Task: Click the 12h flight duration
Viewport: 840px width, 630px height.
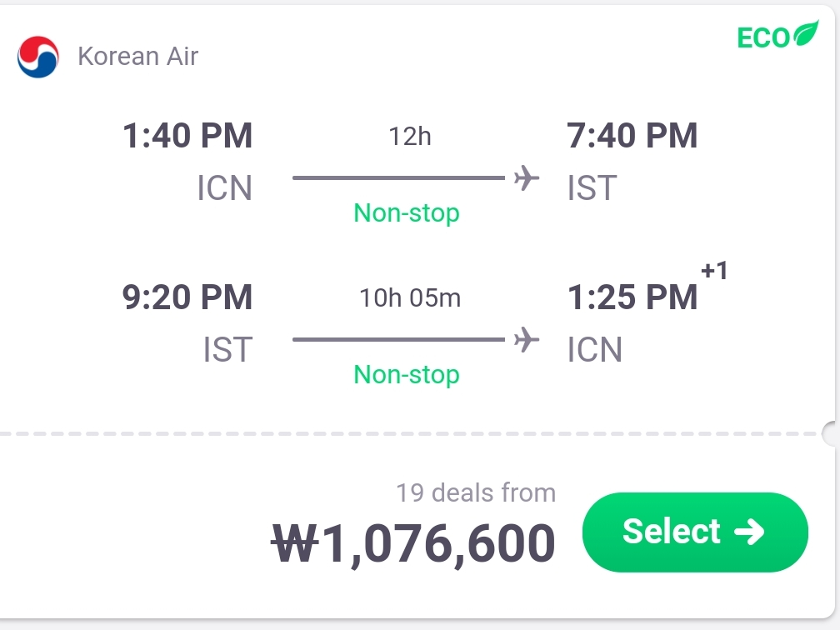Action: [410, 136]
